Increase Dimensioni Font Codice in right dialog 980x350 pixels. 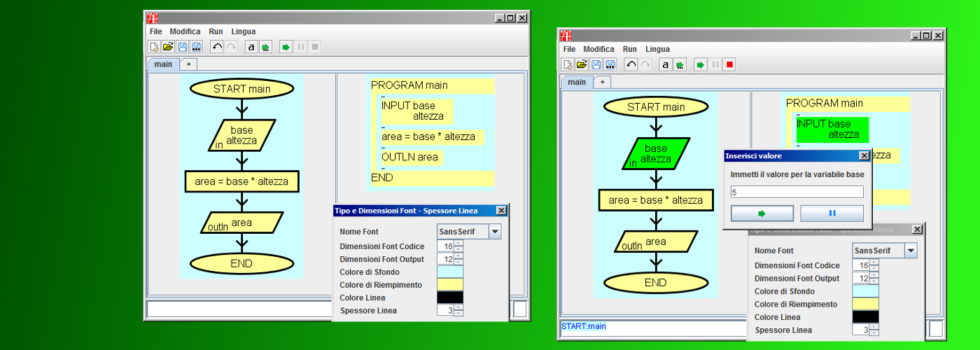coord(874,262)
